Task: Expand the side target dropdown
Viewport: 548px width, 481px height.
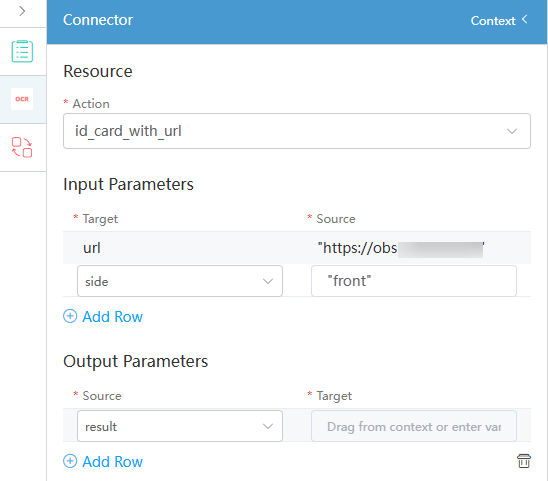Action: point(180,281)
